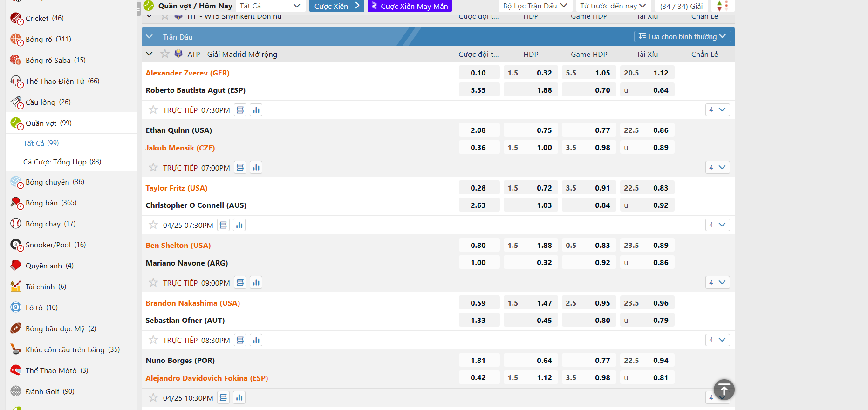Screen dimensions: 868x410
Task: Star the Zverev vs Bautista Agut match
Action: [153, 110]
